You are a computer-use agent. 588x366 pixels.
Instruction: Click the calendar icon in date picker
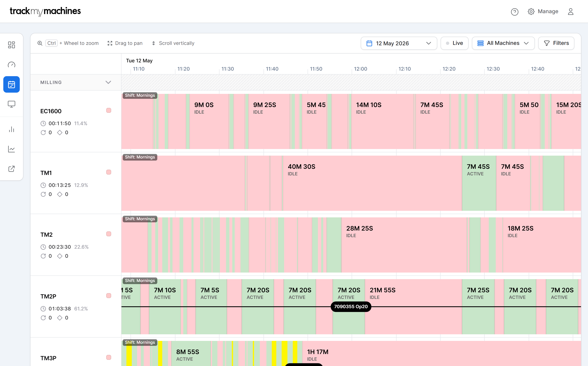click(x=369, y=43)
